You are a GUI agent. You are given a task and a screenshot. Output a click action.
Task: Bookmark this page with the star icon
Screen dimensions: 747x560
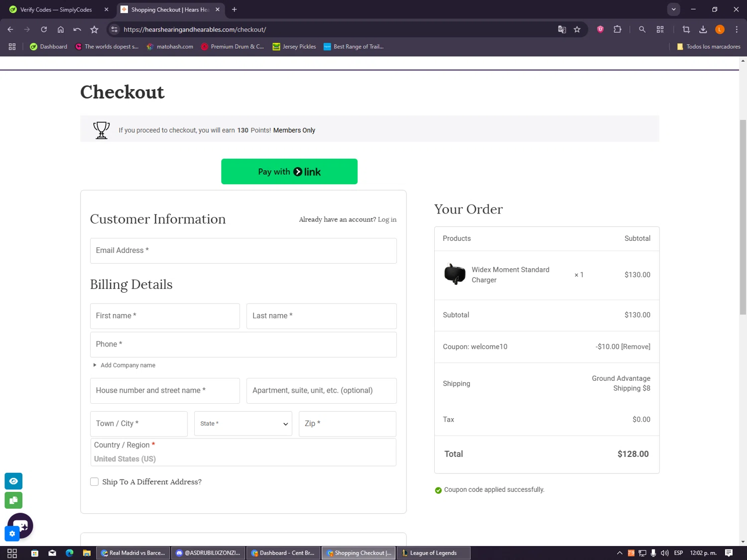coord(577,29)
